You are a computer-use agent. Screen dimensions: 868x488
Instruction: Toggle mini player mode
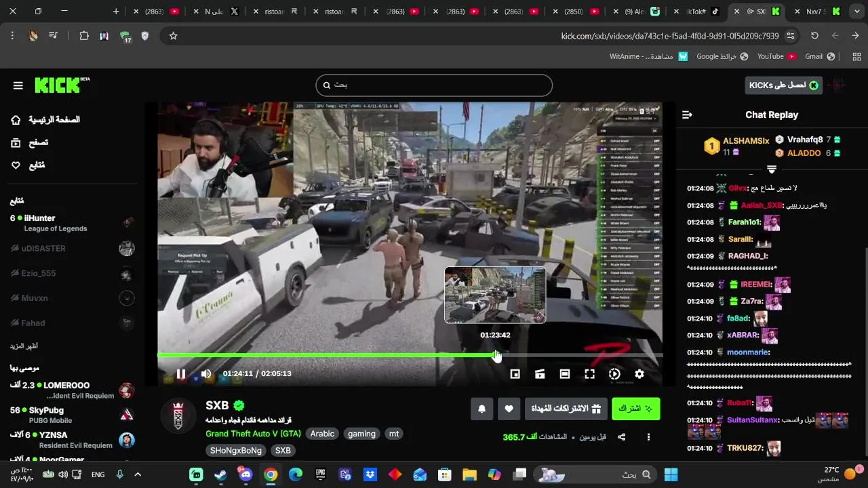point(515,373)
